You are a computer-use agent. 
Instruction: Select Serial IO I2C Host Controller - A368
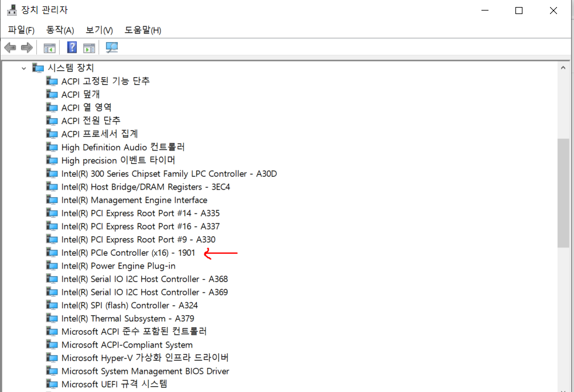tap(145, 279)
